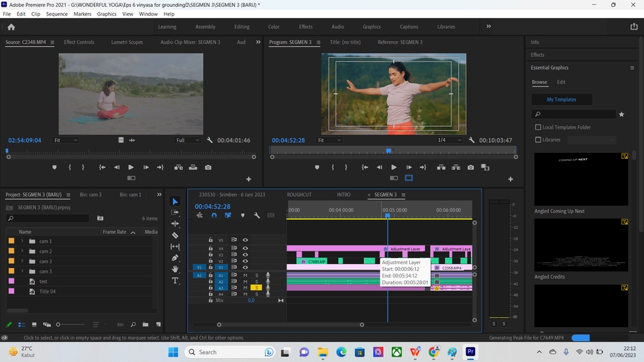The height and width of the screenshot is (362, 644).
Task: Click Insert button in Source monitor
Action: (178, 168)
